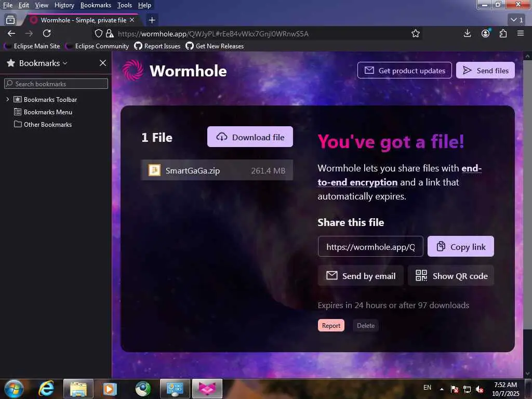Click the page vertical scrollbar
Viewport: 532px width, 399px height.
click(527, 194)
